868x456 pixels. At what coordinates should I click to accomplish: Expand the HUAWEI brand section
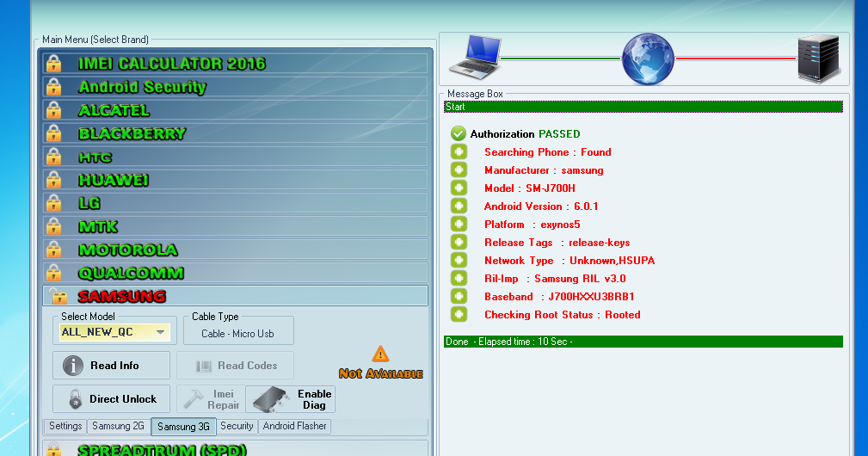(235, 180)
